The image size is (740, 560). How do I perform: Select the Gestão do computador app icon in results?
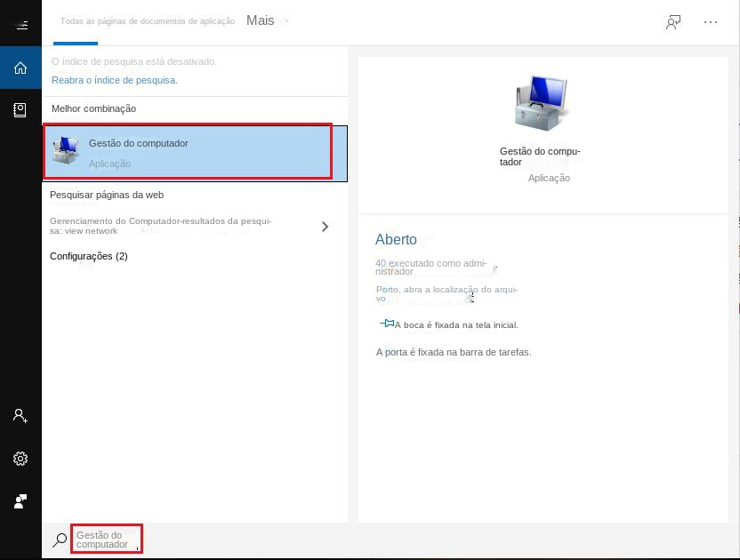point(64,149)
